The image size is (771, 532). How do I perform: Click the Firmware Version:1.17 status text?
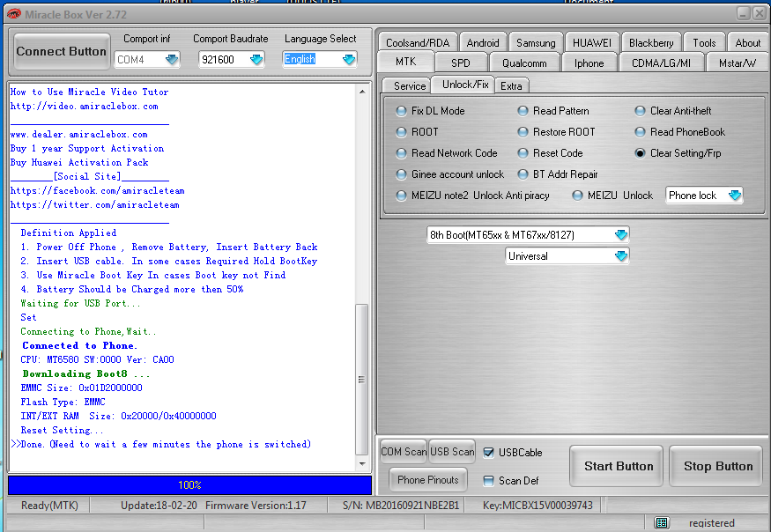[256, 506]
